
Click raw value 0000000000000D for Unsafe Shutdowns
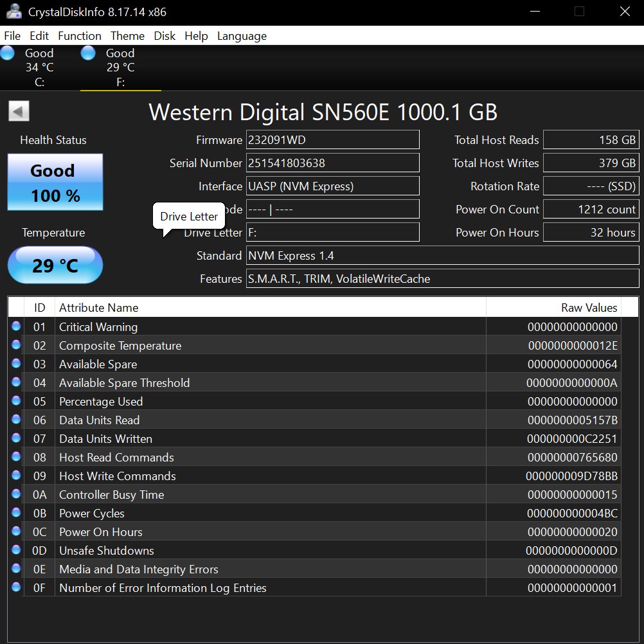572,551
